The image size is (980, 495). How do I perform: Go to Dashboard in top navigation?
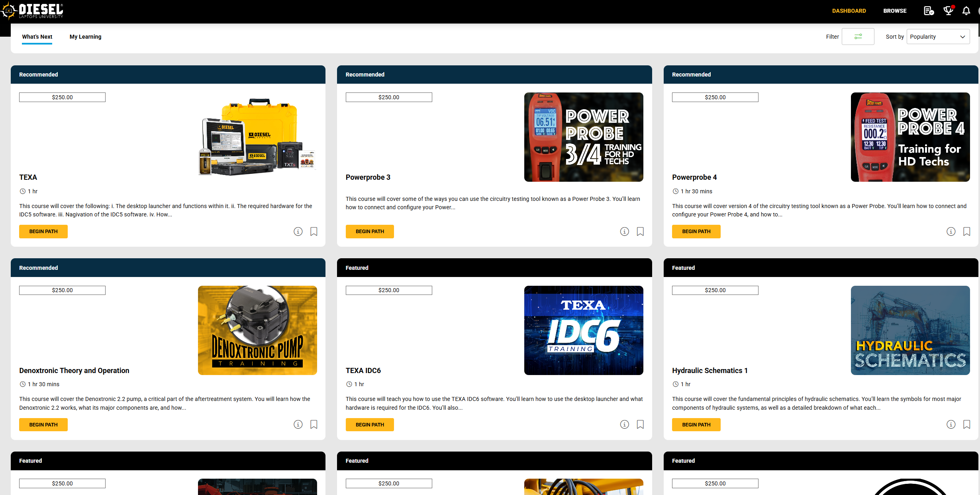point(849,11)
